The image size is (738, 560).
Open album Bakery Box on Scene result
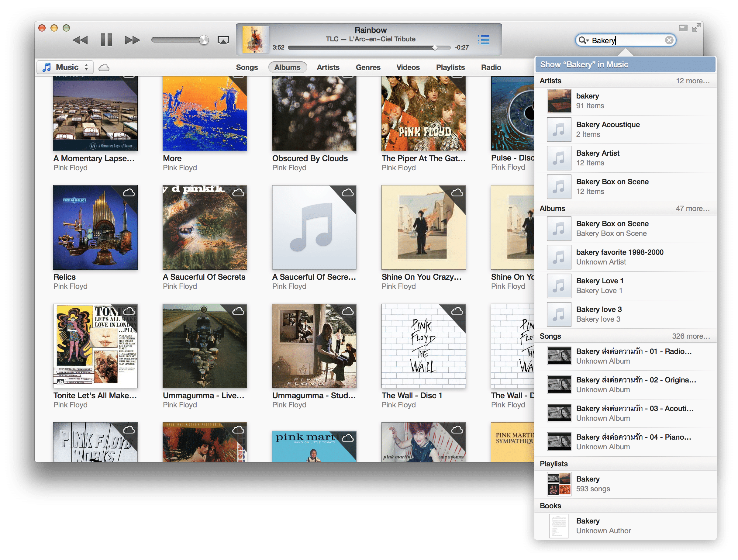coord(625,229)
